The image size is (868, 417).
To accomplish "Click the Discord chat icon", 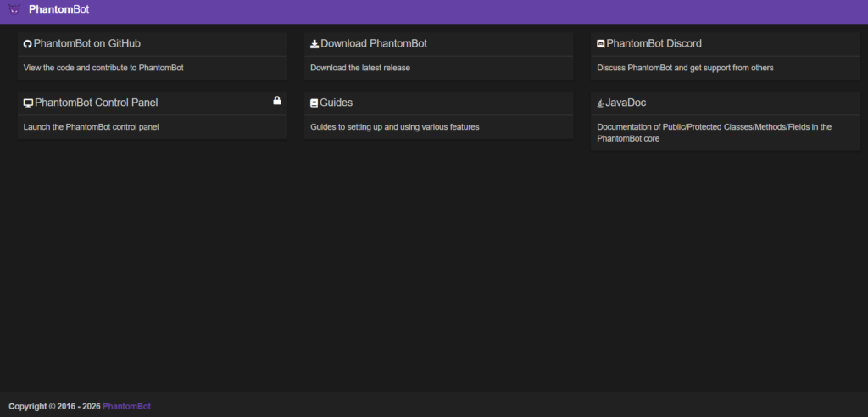I will click(x=601, y=44).
